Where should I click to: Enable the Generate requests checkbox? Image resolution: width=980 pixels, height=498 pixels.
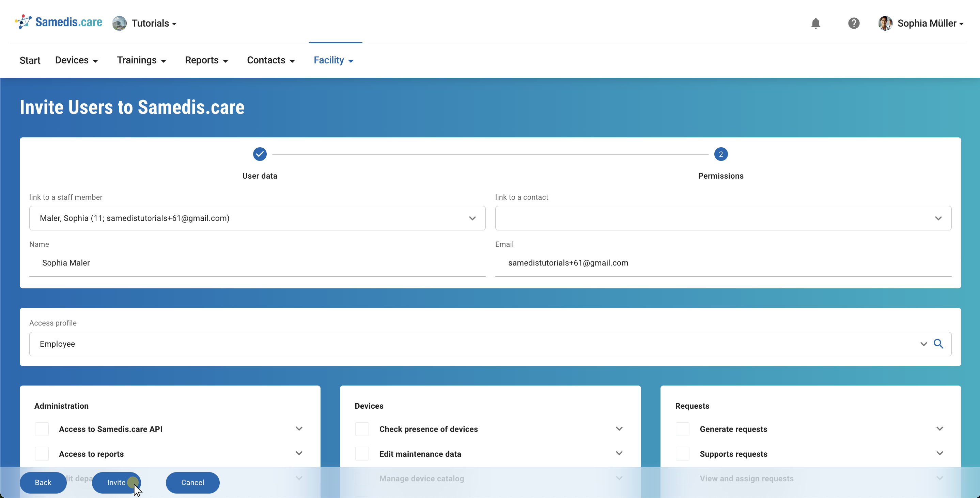tap(683, 429)
